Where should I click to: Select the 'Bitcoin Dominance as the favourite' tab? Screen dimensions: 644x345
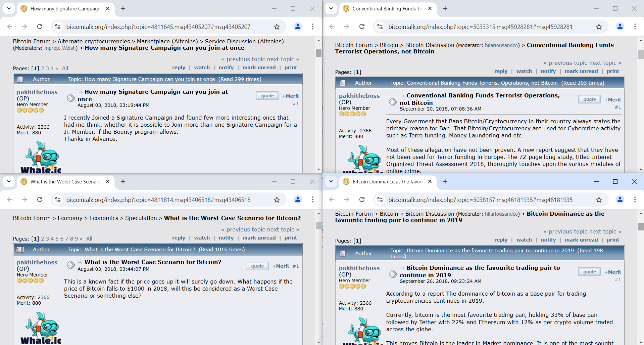click(388, 181)
